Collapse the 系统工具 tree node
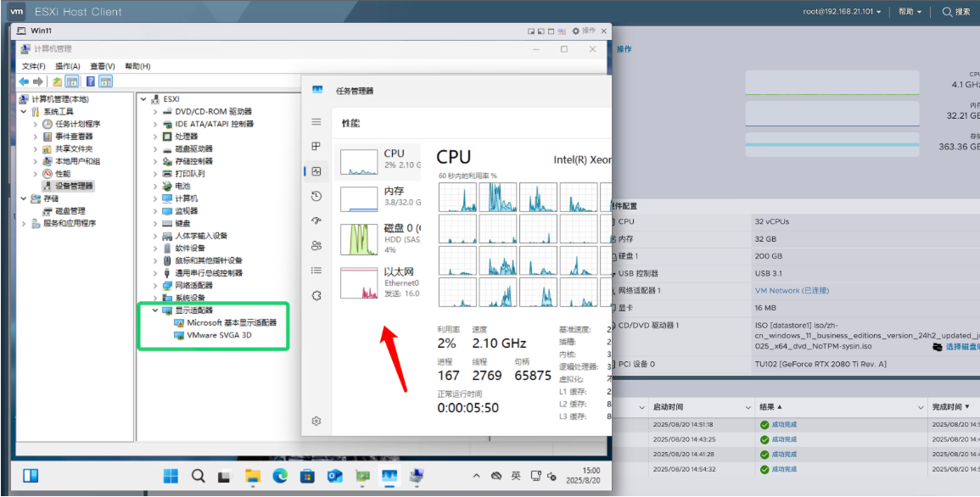This screenshot has width=980, height=497. pos(24,111)
